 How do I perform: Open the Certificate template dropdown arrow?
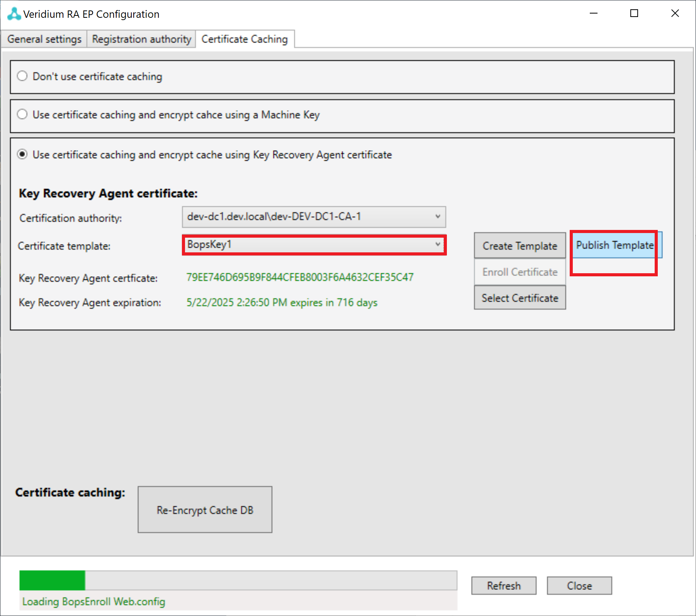438,244
